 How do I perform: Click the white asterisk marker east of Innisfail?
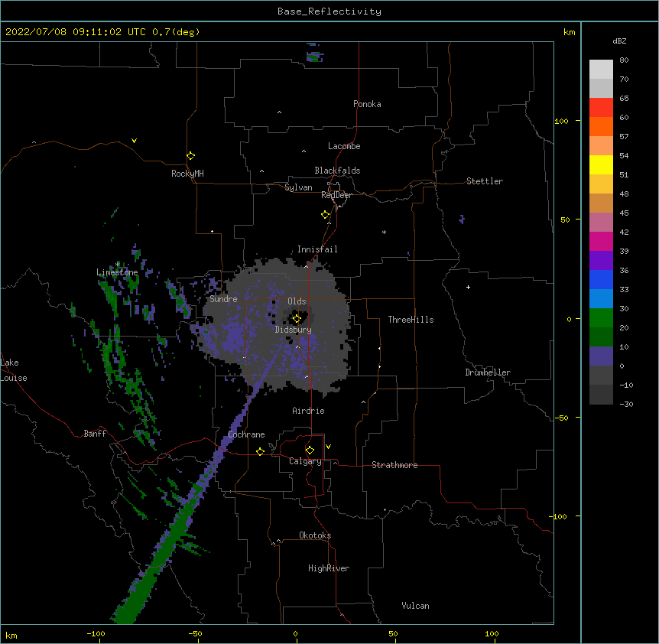point(384,232)
